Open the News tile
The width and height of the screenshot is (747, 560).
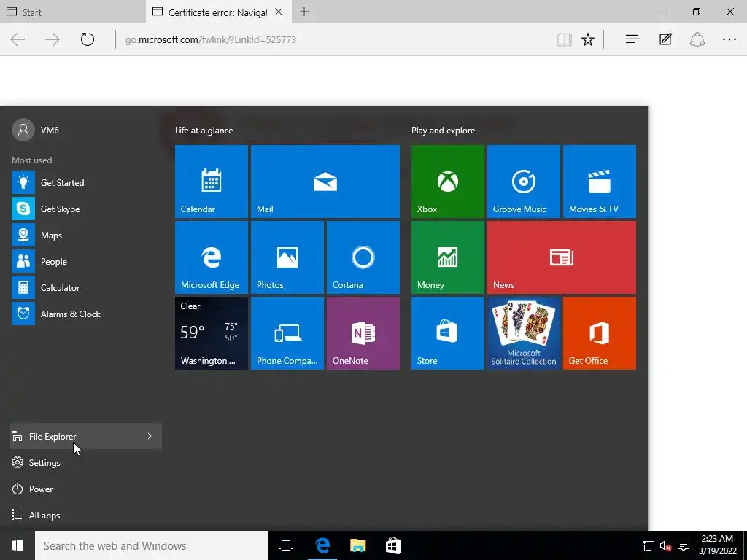point(562,257)
